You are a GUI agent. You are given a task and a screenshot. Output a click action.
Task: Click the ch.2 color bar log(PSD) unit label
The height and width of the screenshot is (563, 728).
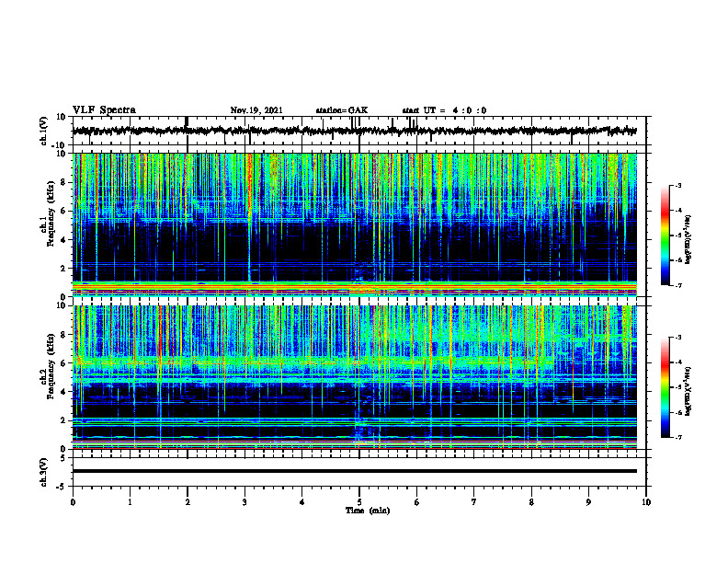click(x=688, y=391)
